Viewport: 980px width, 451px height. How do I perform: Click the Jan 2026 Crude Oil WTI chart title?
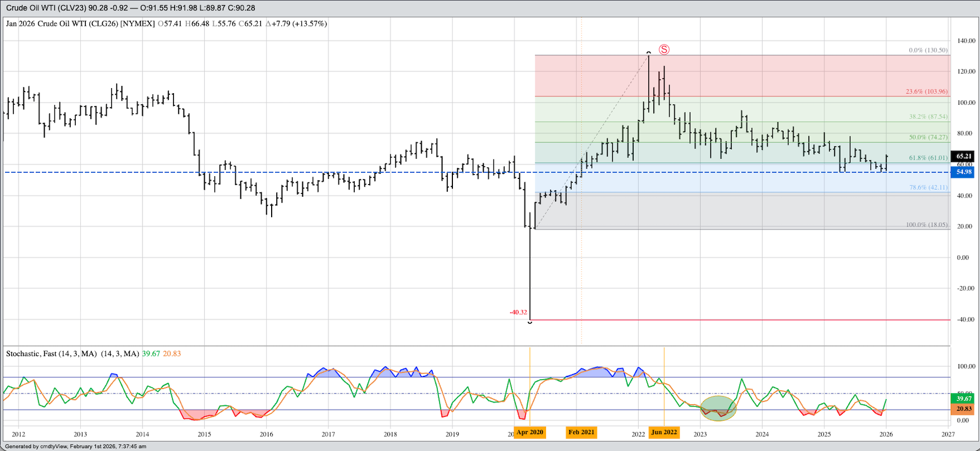[x=80, y=24]
